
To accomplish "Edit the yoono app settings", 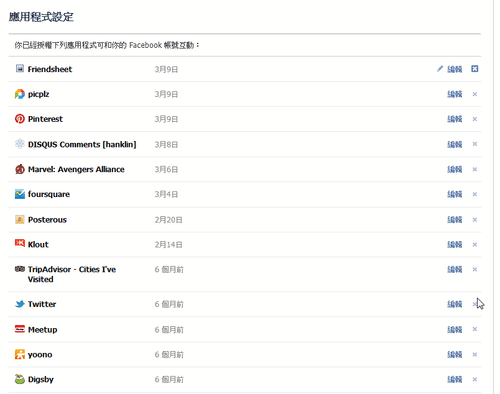I will [455, 354].
